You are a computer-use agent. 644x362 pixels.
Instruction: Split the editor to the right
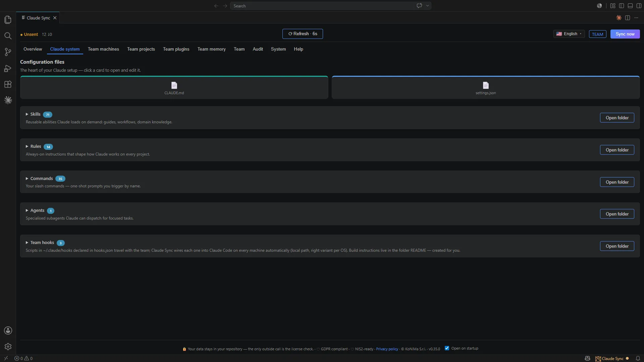click(628, 18)
